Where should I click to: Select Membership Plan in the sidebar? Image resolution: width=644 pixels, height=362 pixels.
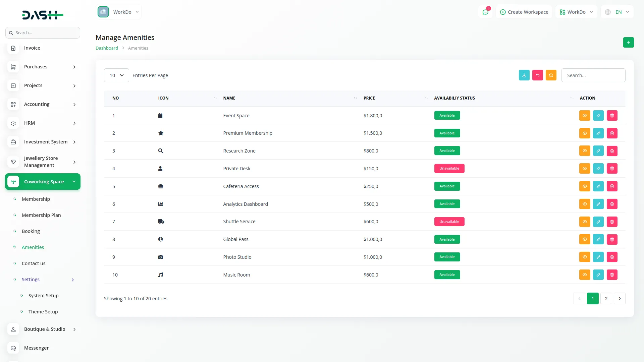[41, 215]
